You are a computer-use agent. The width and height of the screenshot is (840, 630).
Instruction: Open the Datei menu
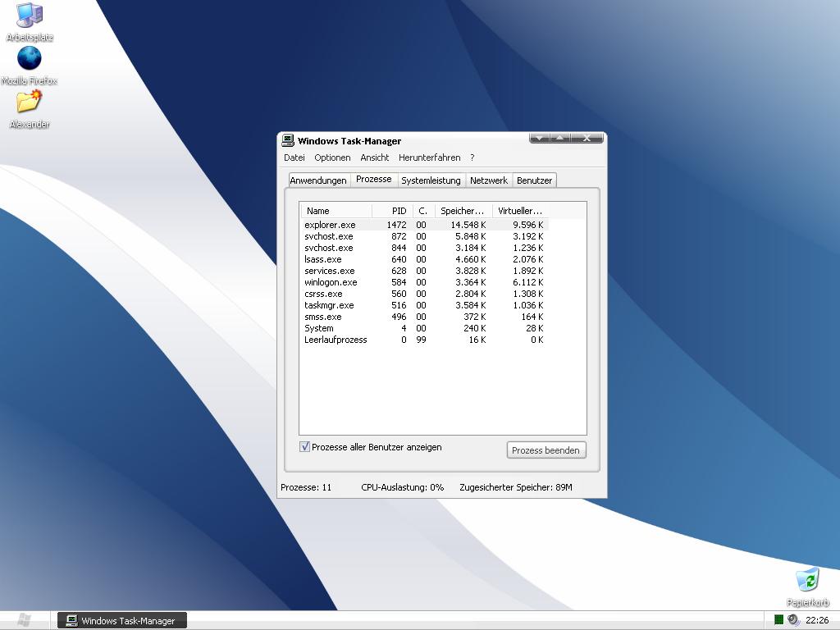pos(294,157)
